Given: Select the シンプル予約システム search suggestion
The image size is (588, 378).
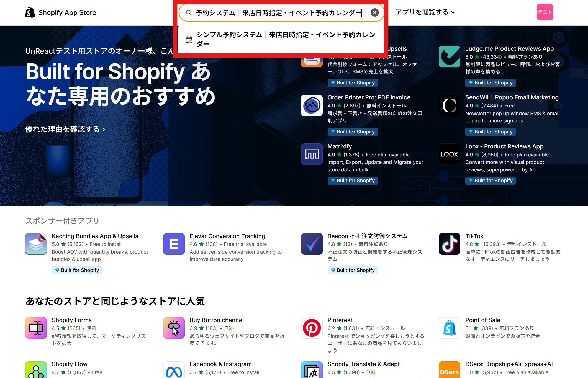Looking at the screenshot, I should 281,39.
